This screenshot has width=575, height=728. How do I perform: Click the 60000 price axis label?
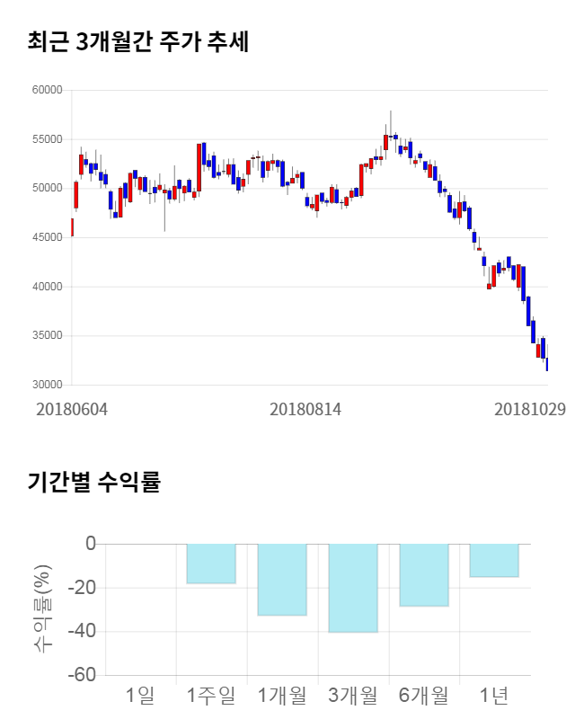click(45, 90)
